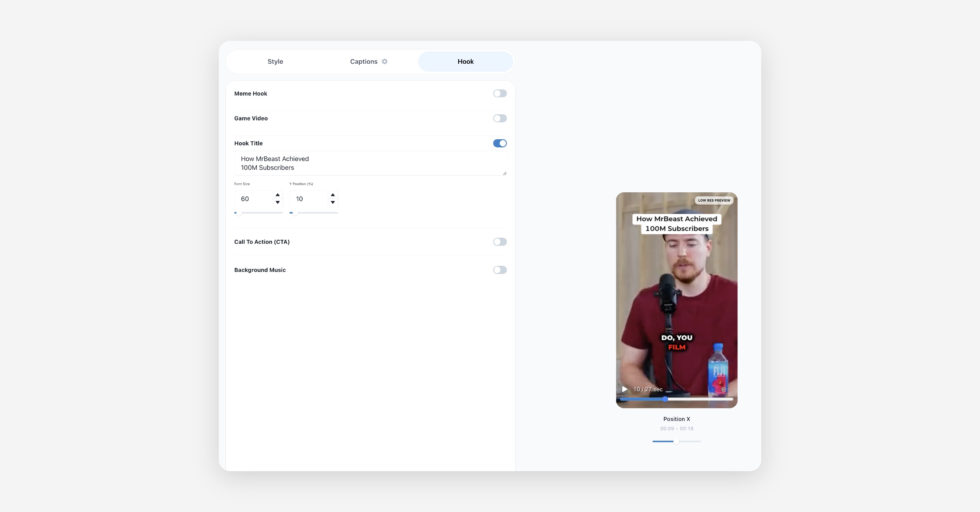980x512 pixels.
Task: Turn on the Game Video toggle
Action: [x=500, y=118]
